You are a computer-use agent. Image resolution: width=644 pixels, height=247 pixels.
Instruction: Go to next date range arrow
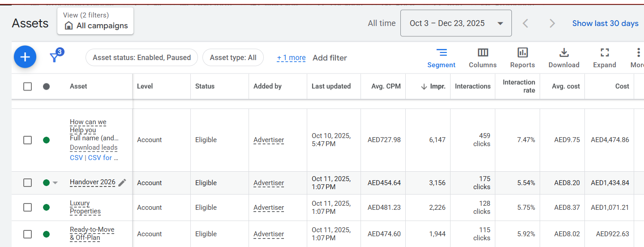tap(552, 23)
